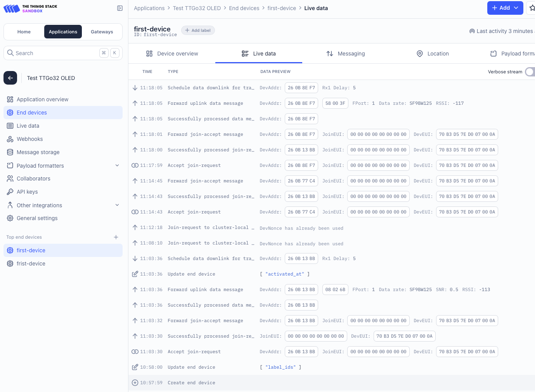
Task: Open the Add dropdown button
Action: point(505,8)
